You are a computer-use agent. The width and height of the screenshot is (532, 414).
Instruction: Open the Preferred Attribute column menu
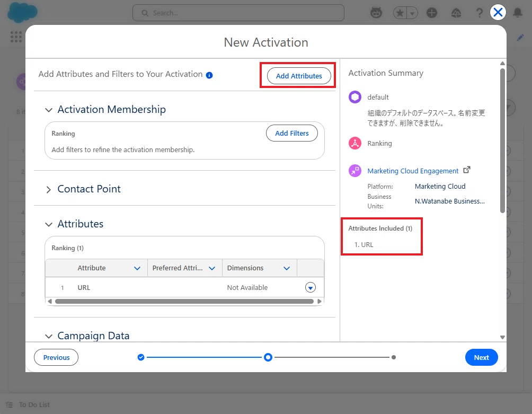point(212,268)
